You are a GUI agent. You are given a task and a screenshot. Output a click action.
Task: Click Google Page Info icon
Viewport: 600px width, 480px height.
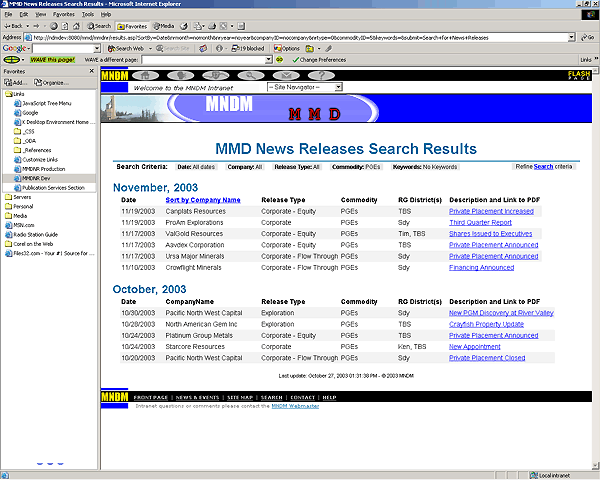point(219,49)
